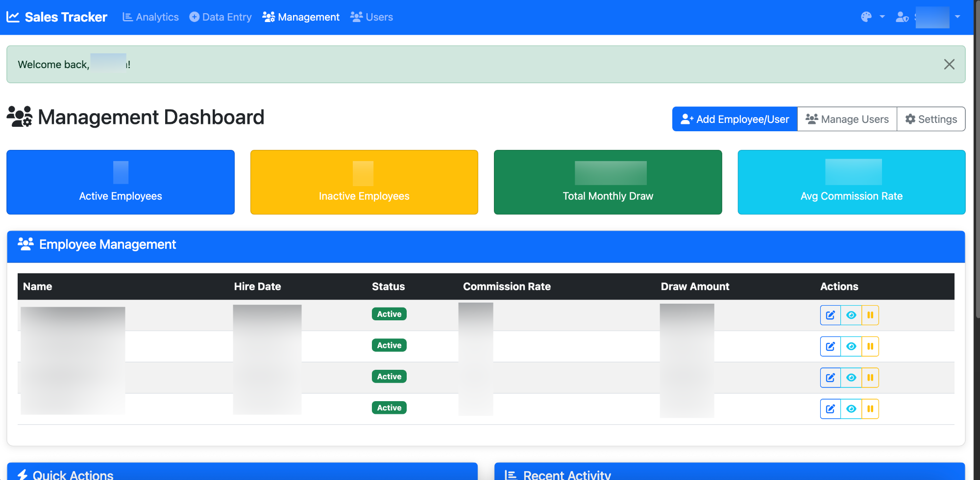Dismiss the Welcome back alert
The height and width of the screenshot is (480, 980).
(949, 64)
